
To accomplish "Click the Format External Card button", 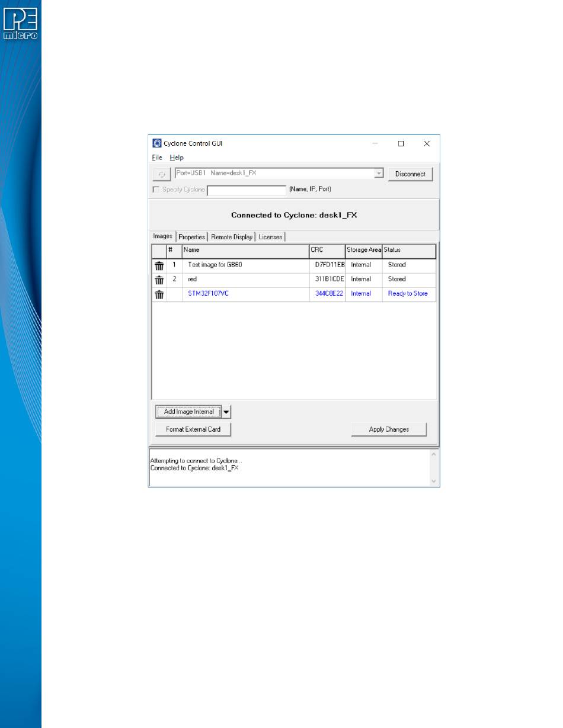I will pyautogui.click(x=193, y=429).
